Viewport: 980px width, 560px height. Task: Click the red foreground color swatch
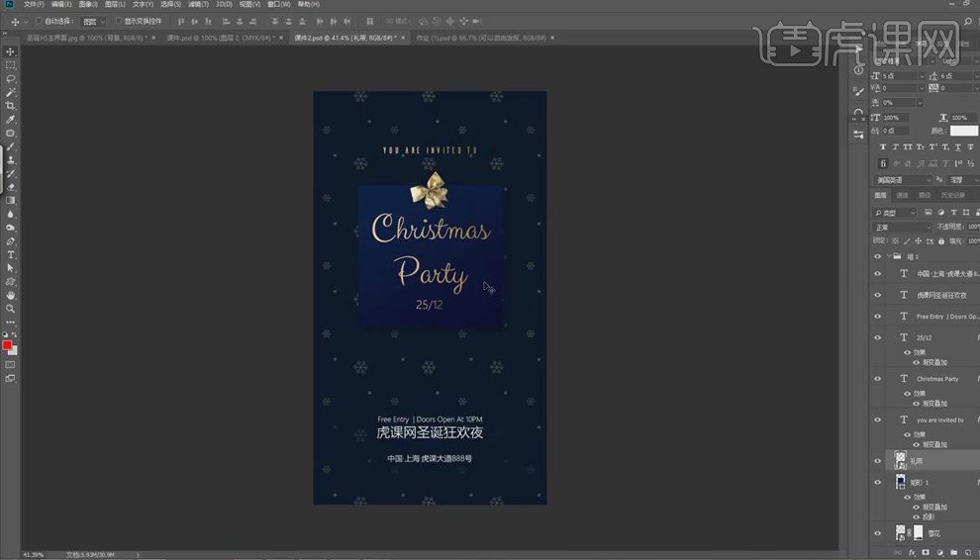click(x=8, y=345)
